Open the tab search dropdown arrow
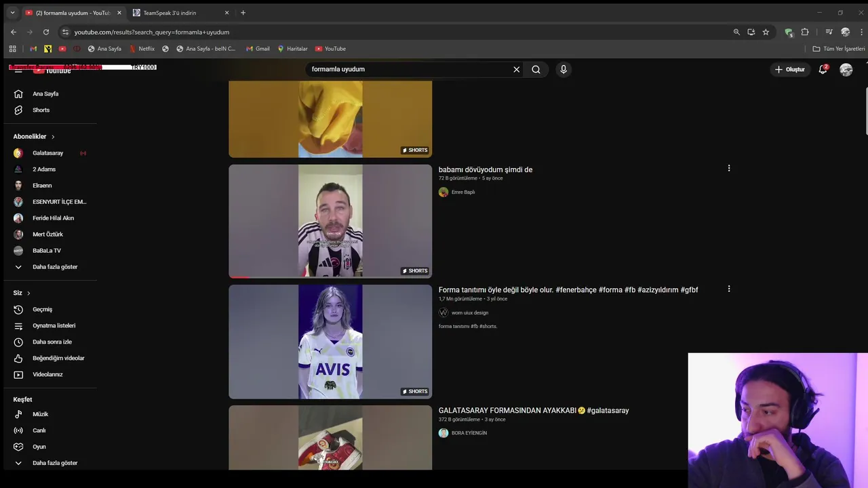The width and height of the screenshot is (868, 488). click(12, 12)
